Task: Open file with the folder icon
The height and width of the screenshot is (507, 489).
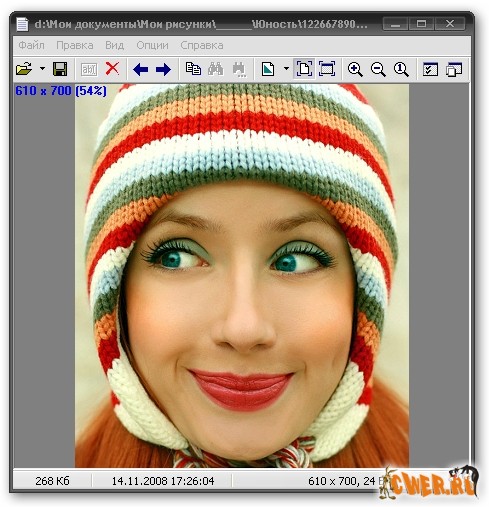Action: click(24, 69)
